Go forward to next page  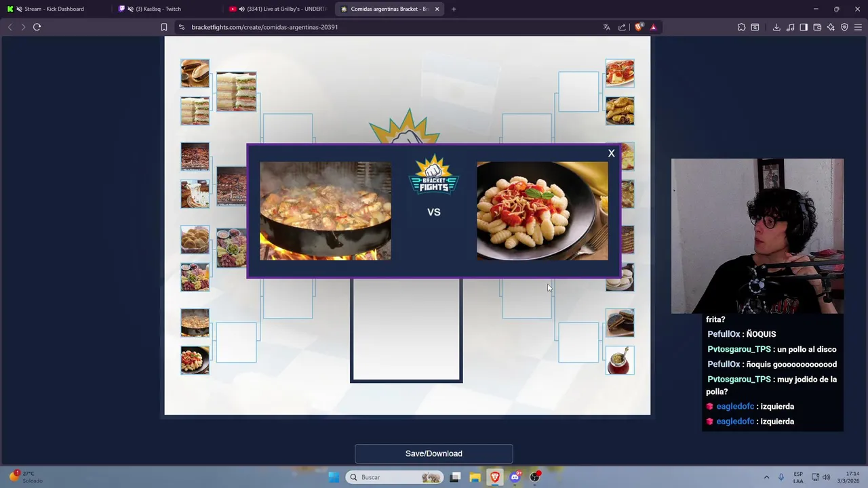[x=23, y=27]
